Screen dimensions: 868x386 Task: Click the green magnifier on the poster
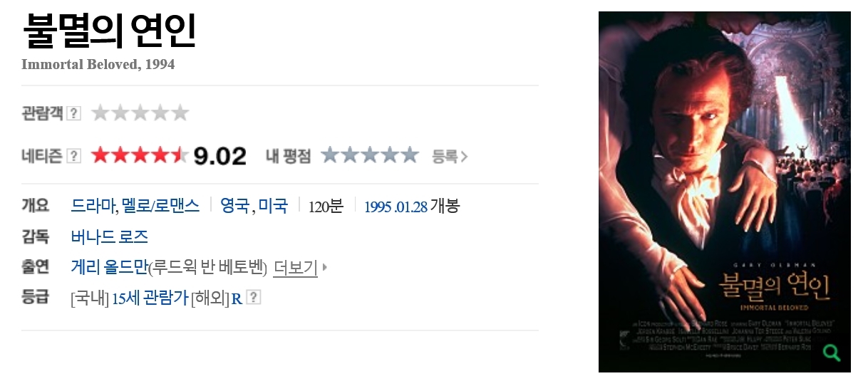[831, 352]
